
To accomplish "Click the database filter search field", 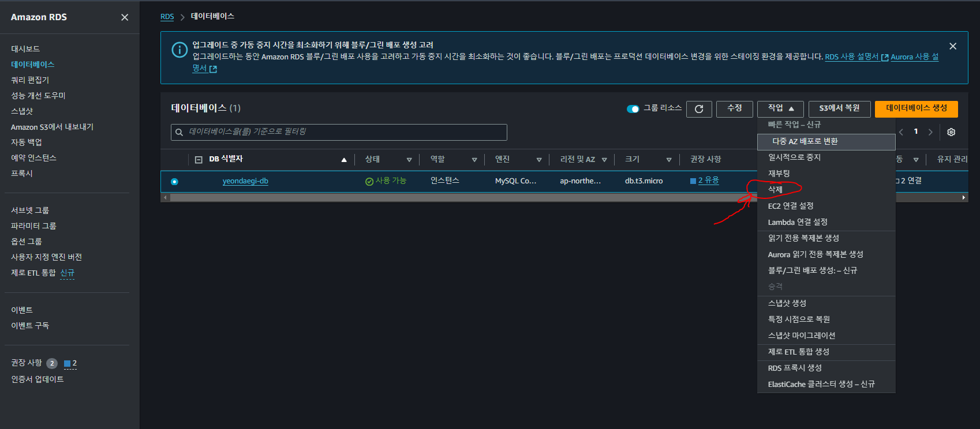I will tap(339, 132).
